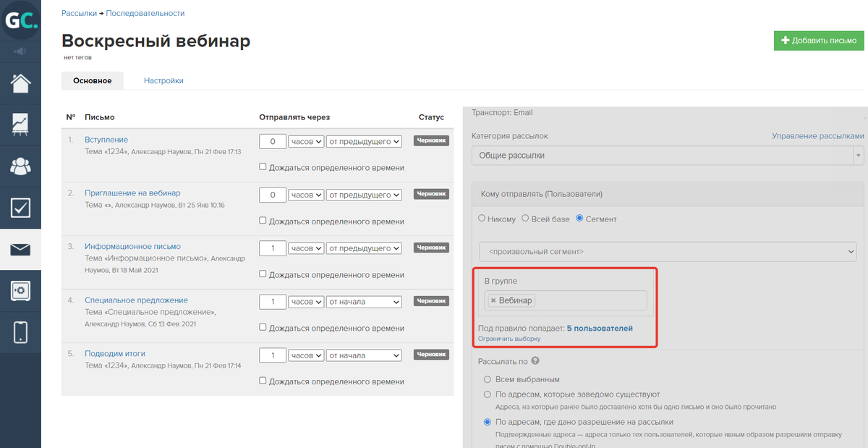Open the от начала dropdown for Подводим итоги
This screenshot has height=448, width=868.
[x=364, y=355]
